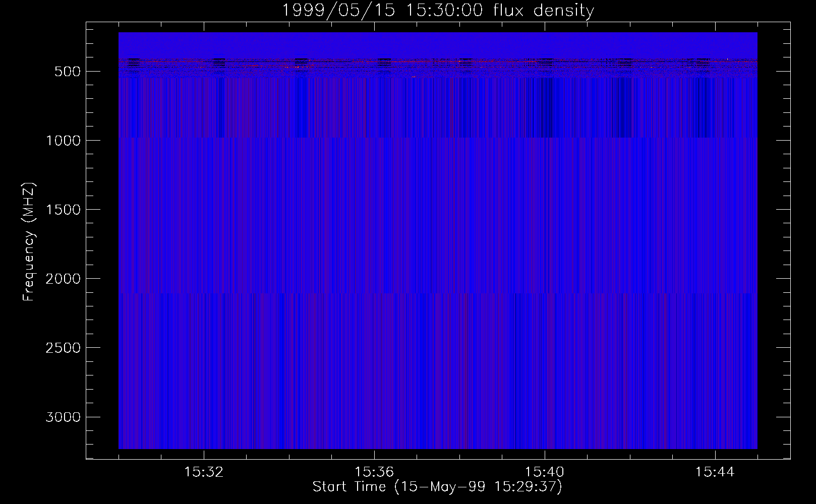
Task: Click the 2500 frequency tick label
Action: point(63,348)
